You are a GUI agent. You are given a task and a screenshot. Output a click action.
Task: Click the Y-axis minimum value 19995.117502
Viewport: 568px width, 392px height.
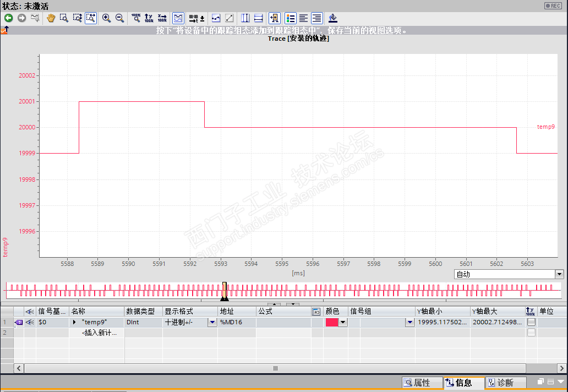[443, 322]
